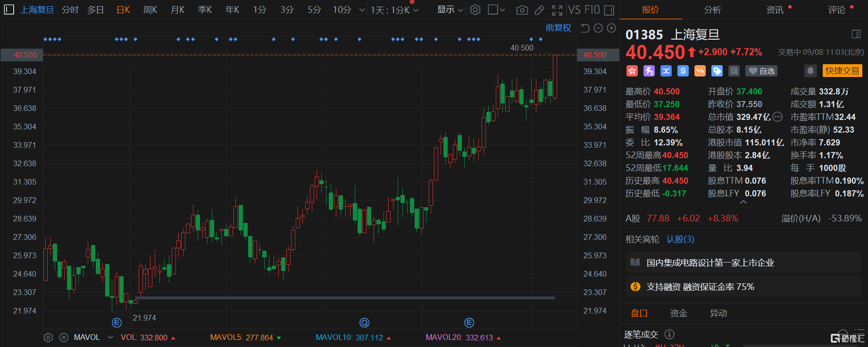Viewport: 868px width, 347px height.
Task: Open the 资讯 news tab
Action: [x=775, y=10]
